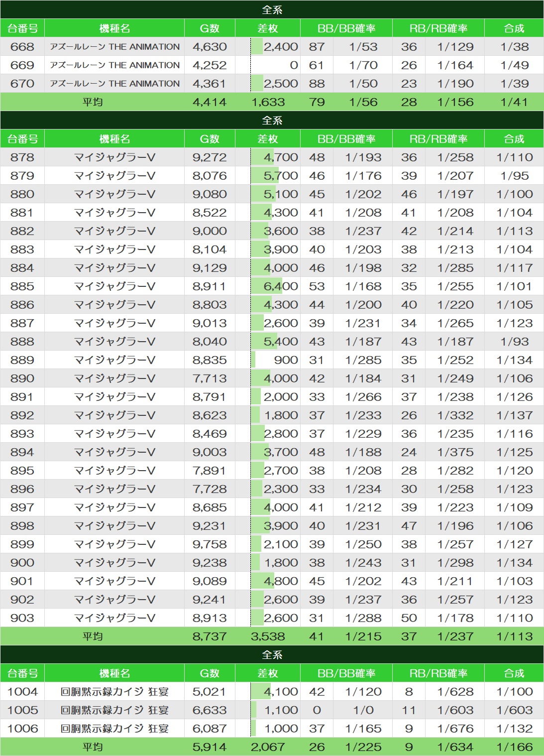Viewport: 544px width, 756px height.
Task: Select the マイジャグラーV name in row 897
Action: [x=114, y=507]
